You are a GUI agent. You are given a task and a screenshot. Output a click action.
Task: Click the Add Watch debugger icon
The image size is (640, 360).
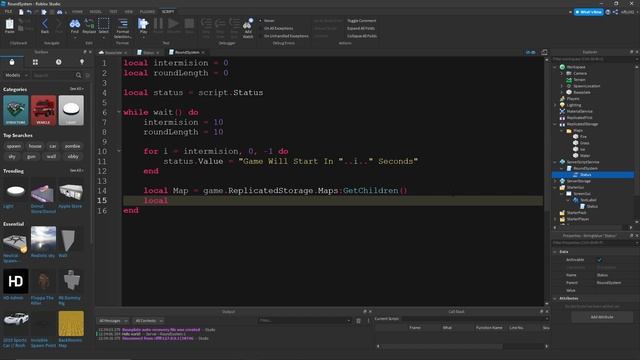coord(248,24)
